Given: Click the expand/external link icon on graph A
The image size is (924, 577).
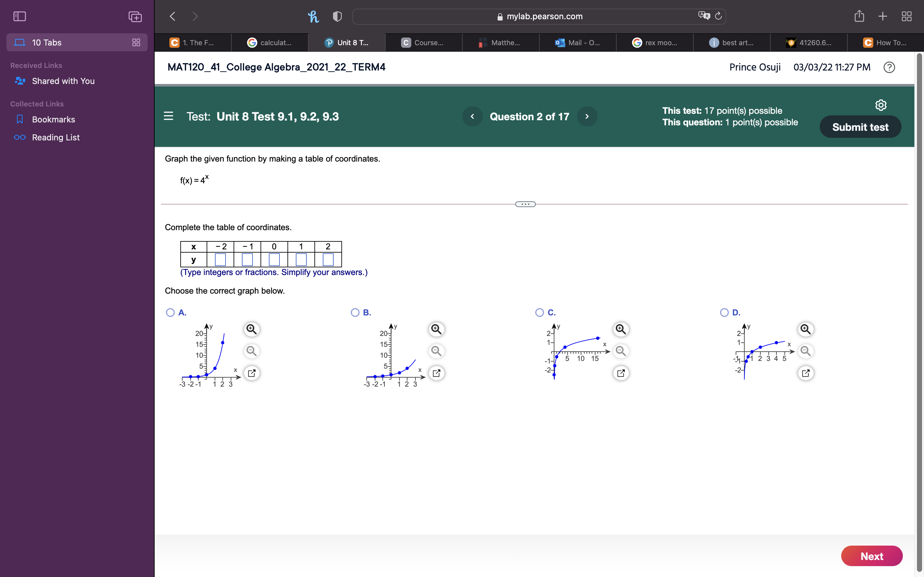Looking at the screenshot, I should point(252,373).
